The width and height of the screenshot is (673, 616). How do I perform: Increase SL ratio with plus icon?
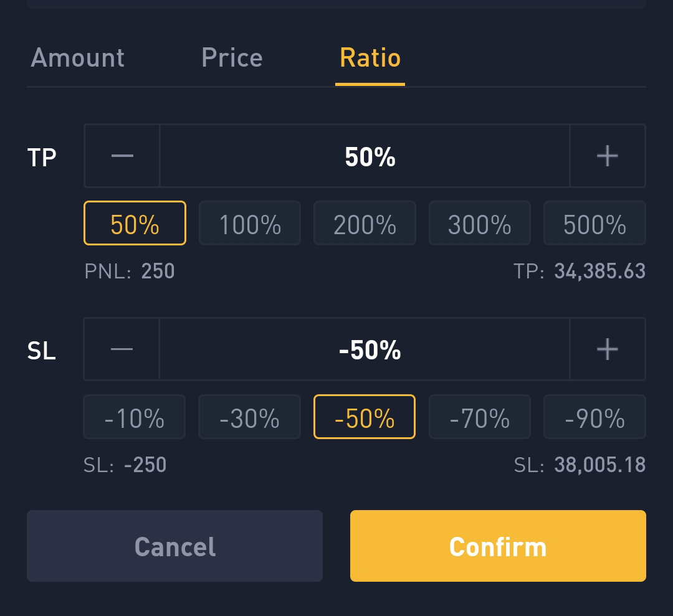pos(608,349)
